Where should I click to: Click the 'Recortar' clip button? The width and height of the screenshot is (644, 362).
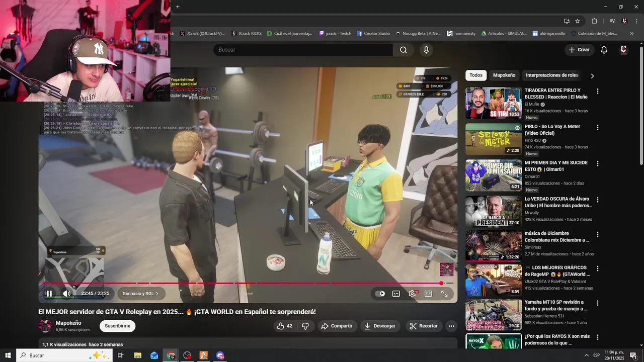[423, 326]
